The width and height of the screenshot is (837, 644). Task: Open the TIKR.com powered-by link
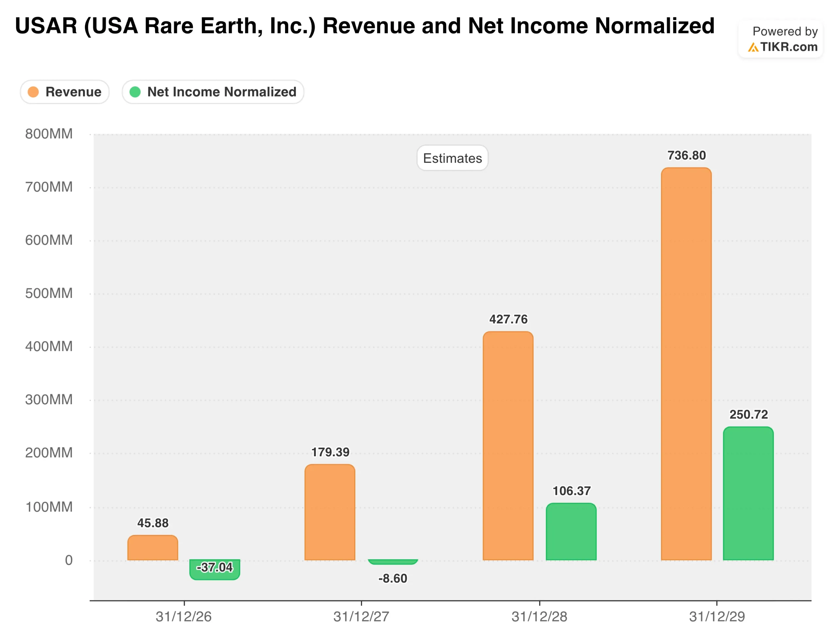point(788,47)
